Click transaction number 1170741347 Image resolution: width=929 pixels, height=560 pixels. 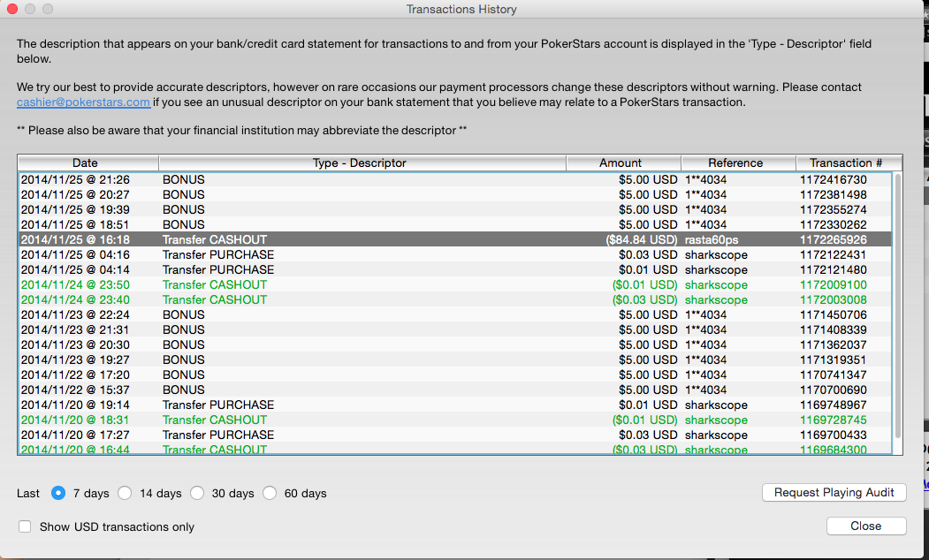point(833,375)
